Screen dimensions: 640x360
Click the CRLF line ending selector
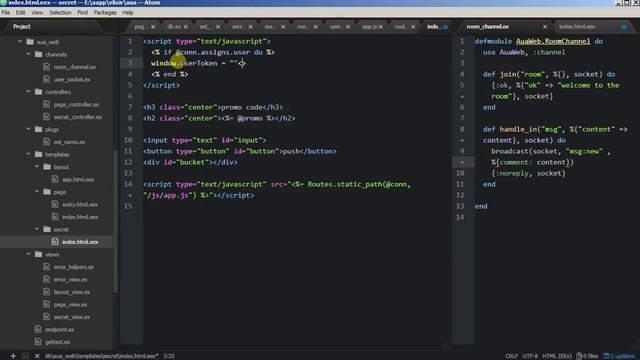point(511,356)
